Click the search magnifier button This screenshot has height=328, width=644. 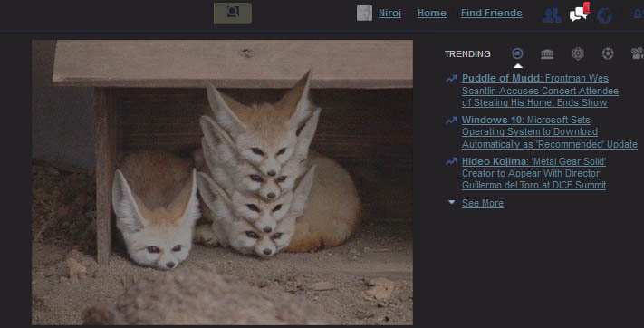pos(233,13)
